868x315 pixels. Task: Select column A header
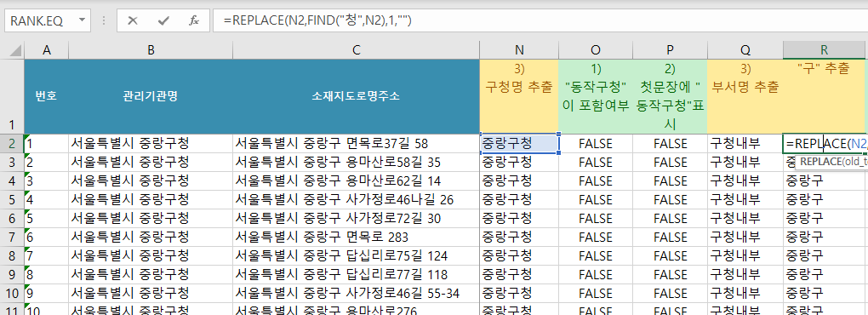47,50
